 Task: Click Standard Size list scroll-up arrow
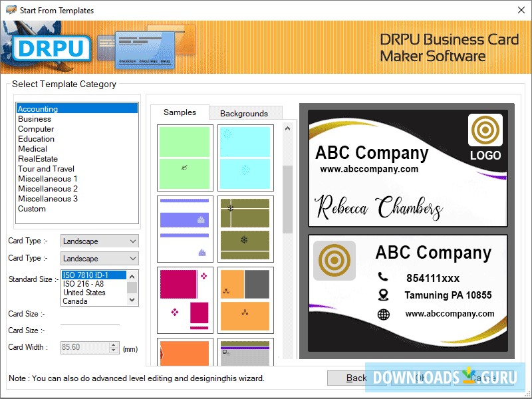132,275
